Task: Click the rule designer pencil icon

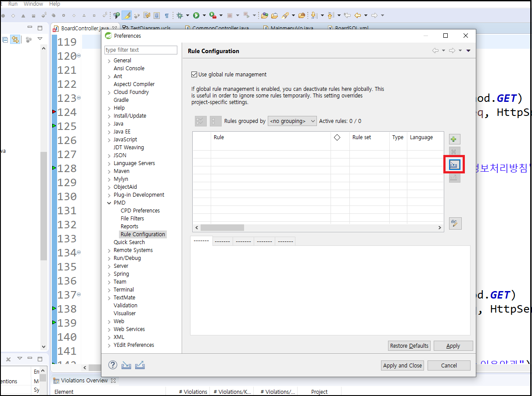Action: click(455, 223)
